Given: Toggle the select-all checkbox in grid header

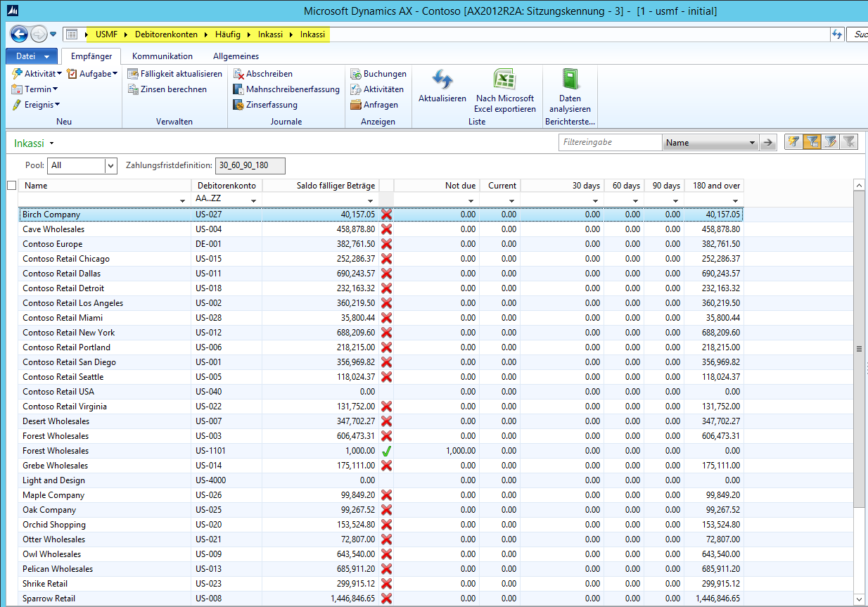Looking at the screenshot, I should point(11,186).
